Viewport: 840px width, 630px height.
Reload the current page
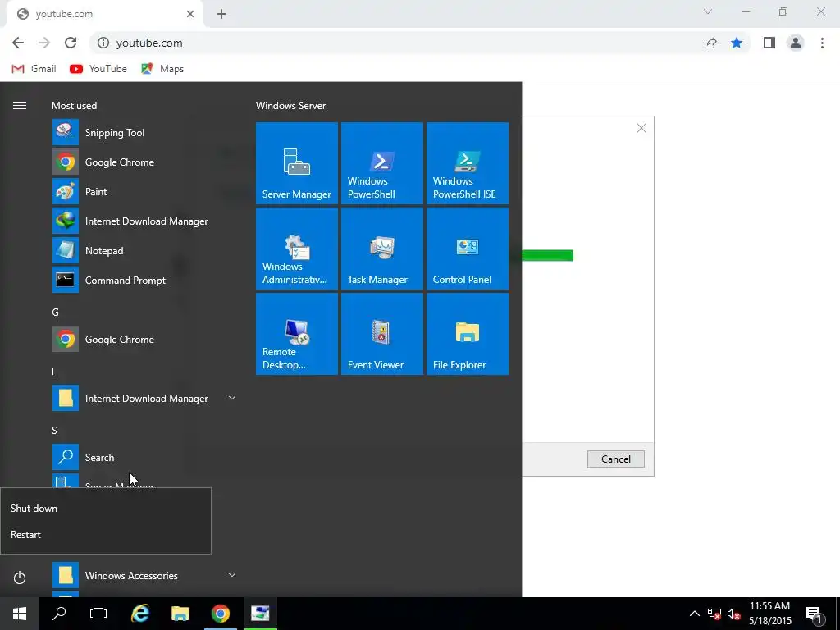tap(71, 43)
